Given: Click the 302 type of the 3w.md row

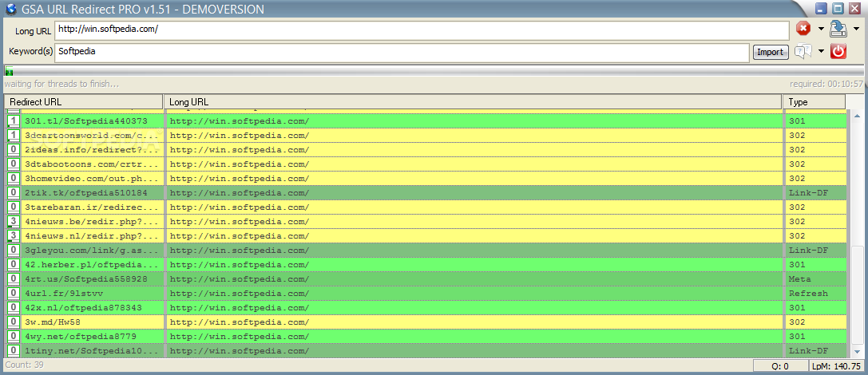Looking at the screenshot, I should click(797, 322).
